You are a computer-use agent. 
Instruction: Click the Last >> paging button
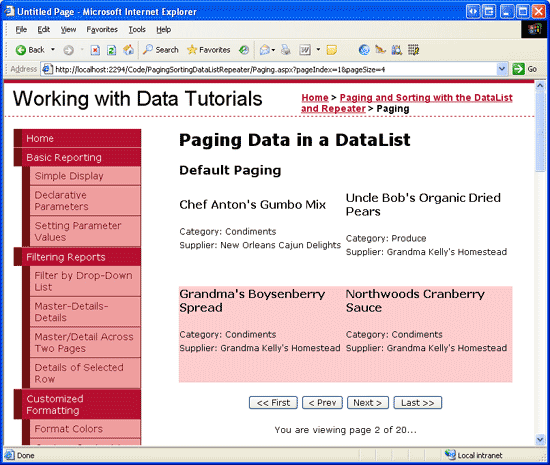[x=417, y=403]
